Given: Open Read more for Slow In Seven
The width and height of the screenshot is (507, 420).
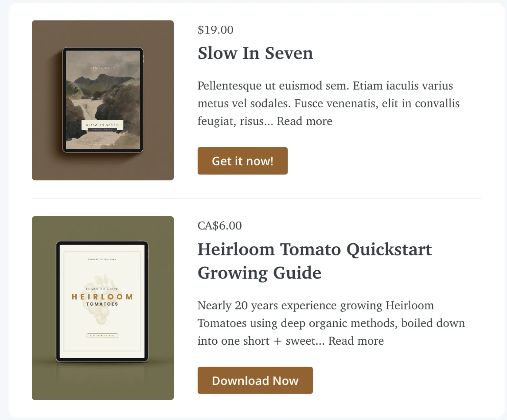Looking at the screenshot, I should [x=304, y=121].
